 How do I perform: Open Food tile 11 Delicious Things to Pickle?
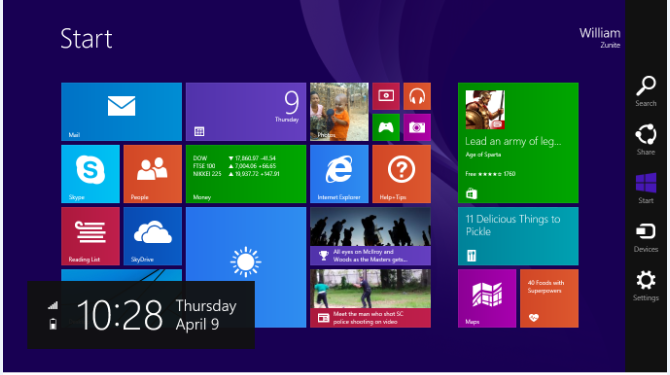click(518, 236)
